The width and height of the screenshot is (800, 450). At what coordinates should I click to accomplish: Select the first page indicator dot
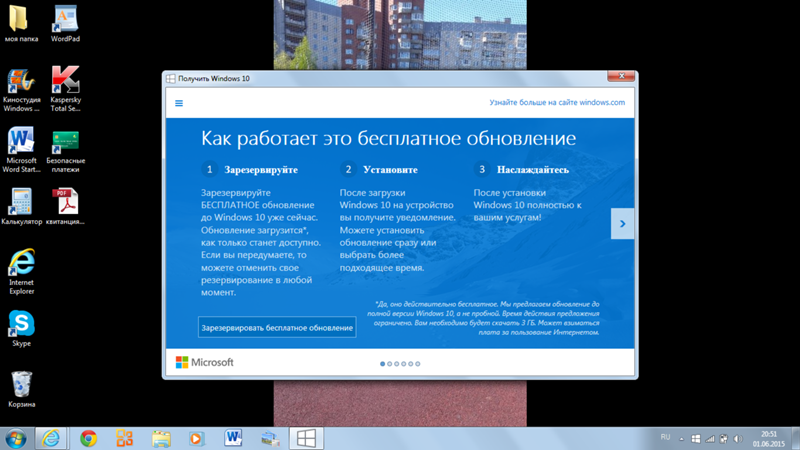click(x=383, y=364)
